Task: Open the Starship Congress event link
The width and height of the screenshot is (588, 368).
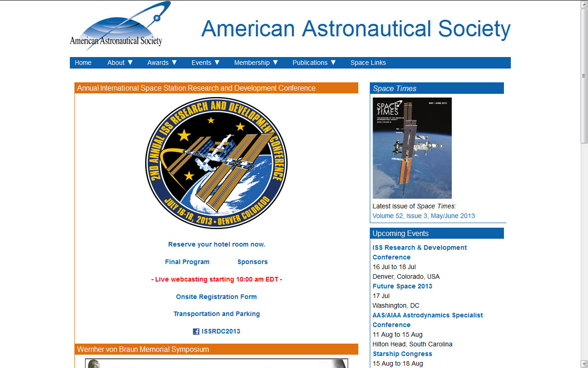Action: click(402, 354)
